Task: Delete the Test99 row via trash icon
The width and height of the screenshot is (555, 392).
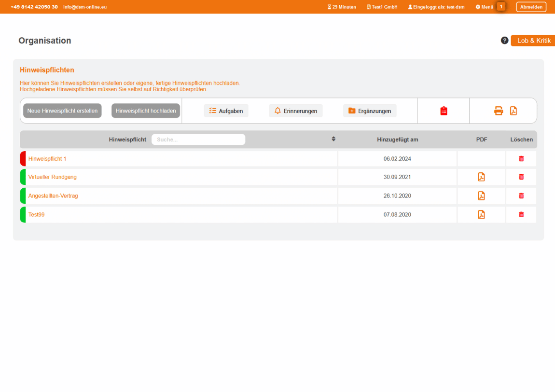Action: point(521,215)
